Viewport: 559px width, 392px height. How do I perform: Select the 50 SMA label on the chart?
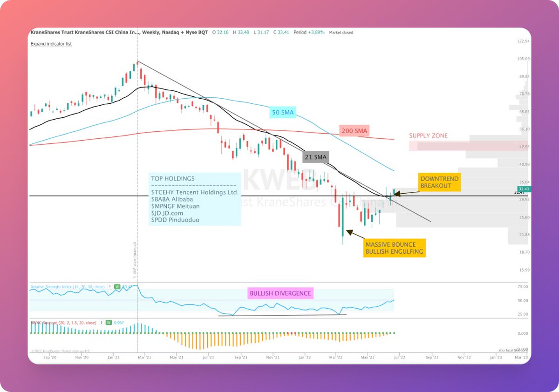(282, 113)
